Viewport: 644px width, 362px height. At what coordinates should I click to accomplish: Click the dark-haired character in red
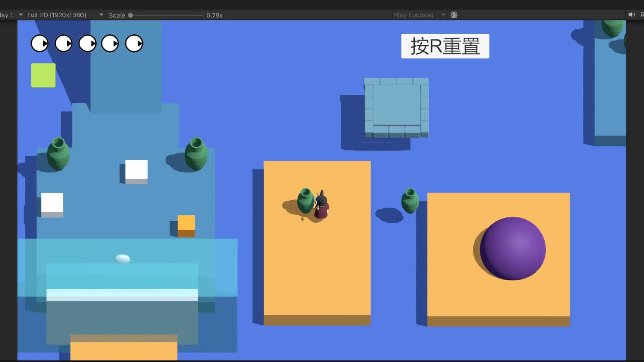(321, 205)
